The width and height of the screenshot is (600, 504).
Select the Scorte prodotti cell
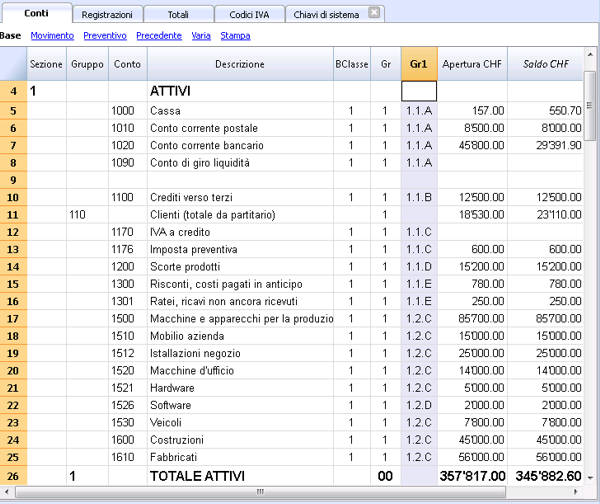[x=240, y=266]
